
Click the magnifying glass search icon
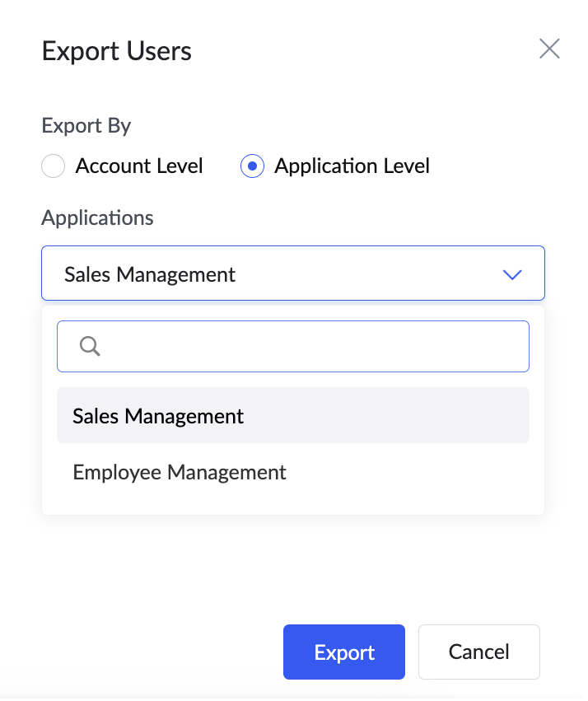click(90, 347)
